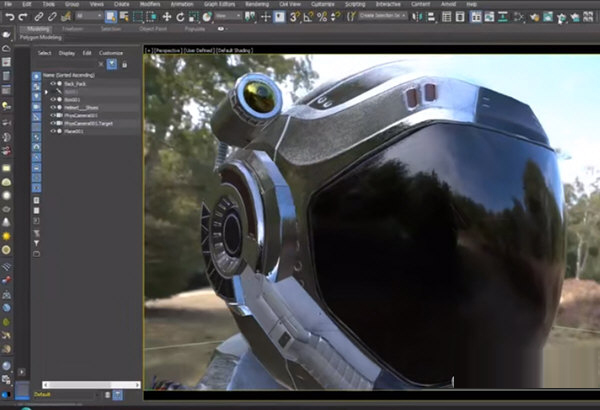Click the scene explorer horizontal scrollbar
Image resolution: width=600 pixels, height=410 pixels.
click(x=91, y=384)
